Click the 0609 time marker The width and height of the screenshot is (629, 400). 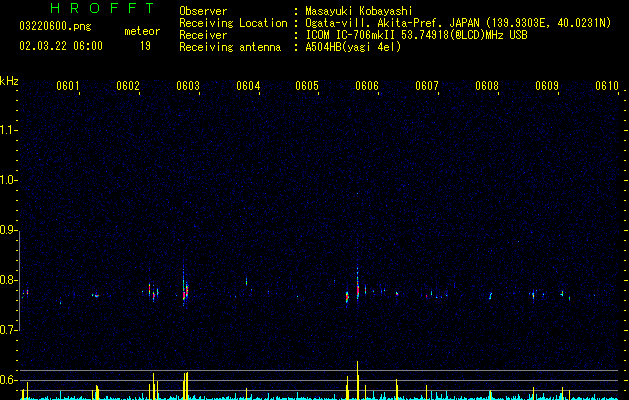(547, 86)
